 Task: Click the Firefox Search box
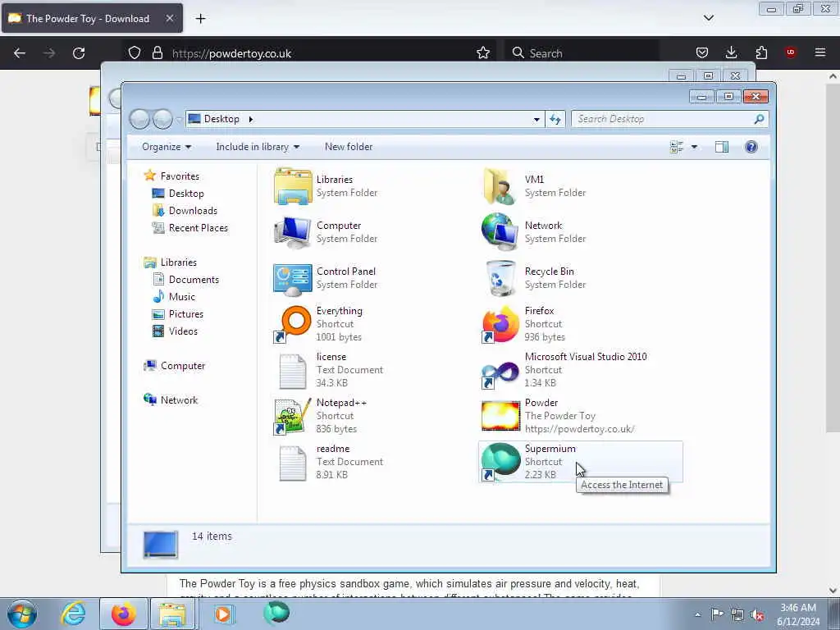pos(582,53)
